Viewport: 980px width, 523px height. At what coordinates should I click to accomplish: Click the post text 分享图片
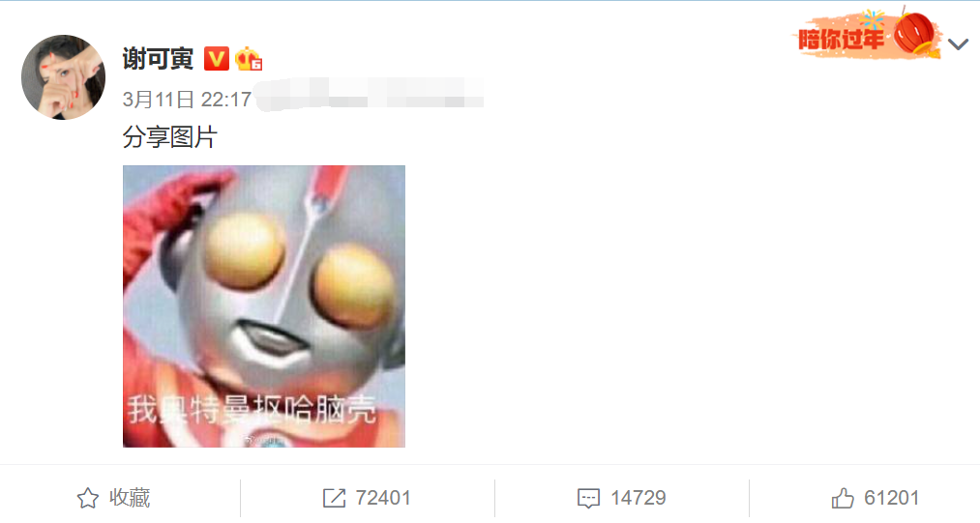click(170, 137)
